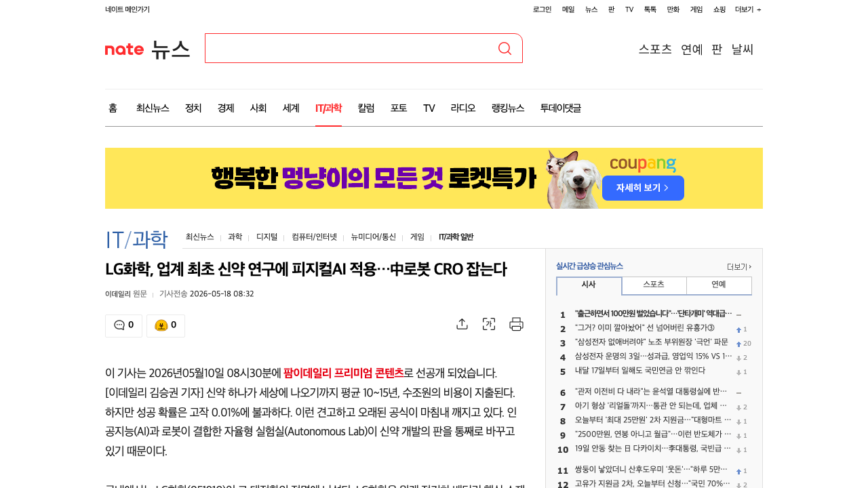Select 최신뉴스 in main navigation
868x488 pixels.
coord(153,108)
